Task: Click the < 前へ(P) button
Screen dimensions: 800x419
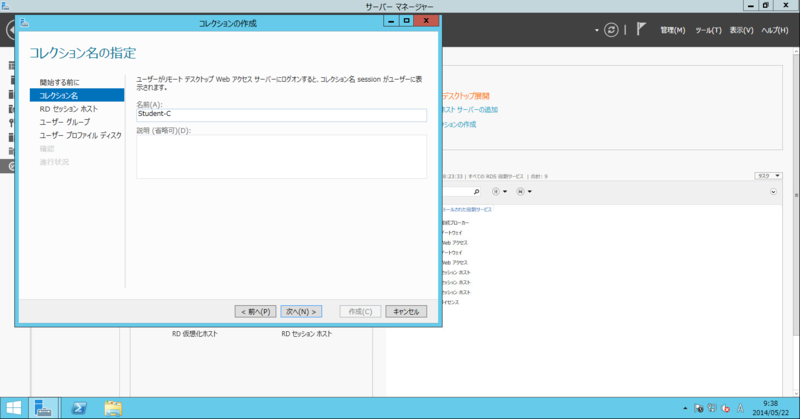Action: 256,311
